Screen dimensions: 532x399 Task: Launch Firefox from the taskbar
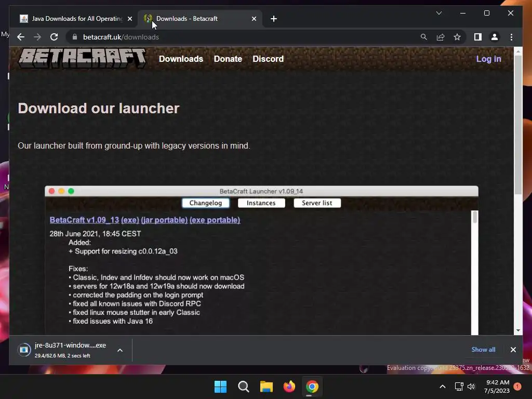pos(289,387)
